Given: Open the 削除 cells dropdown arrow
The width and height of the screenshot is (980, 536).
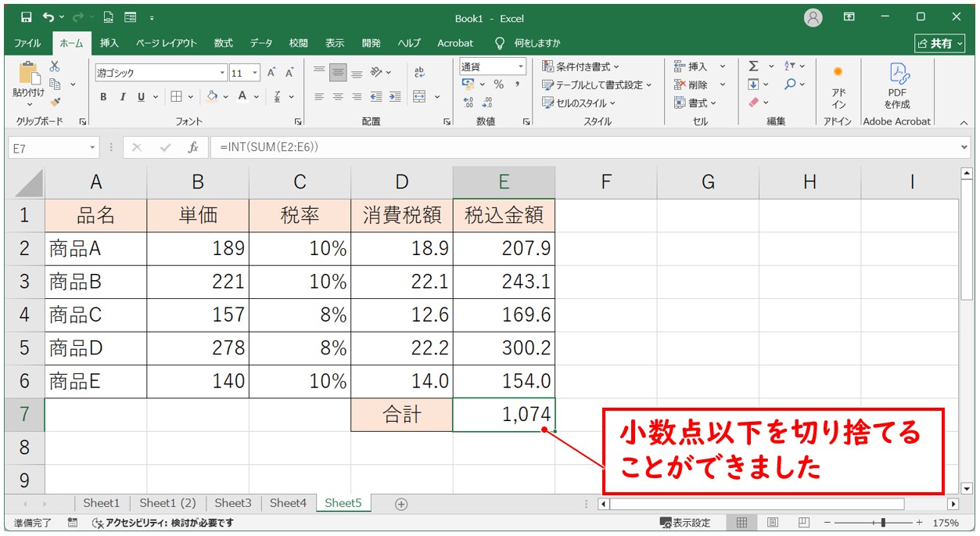Looking at the screenshot, I should point(722,85).
